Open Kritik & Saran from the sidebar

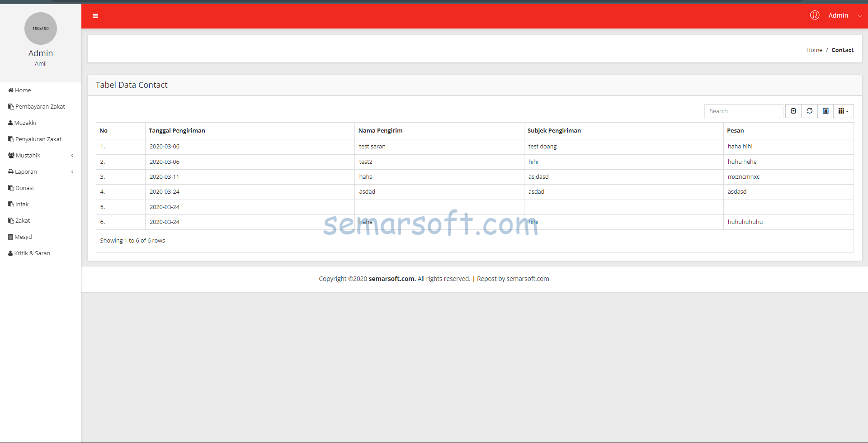[32, 253]
